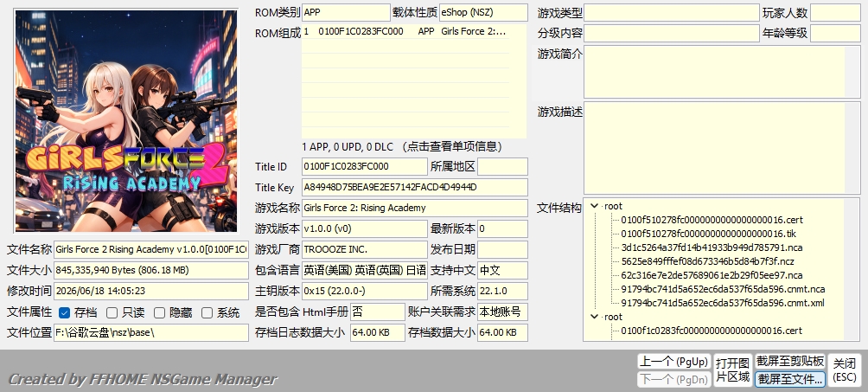Click the empty 发布日期 field

[502, 249]
